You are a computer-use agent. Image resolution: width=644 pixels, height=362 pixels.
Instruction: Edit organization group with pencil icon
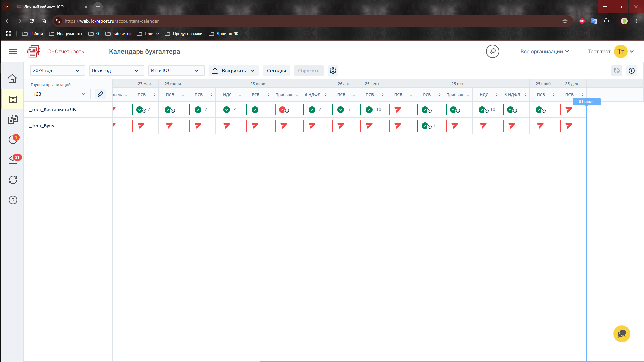click(100, 94)
